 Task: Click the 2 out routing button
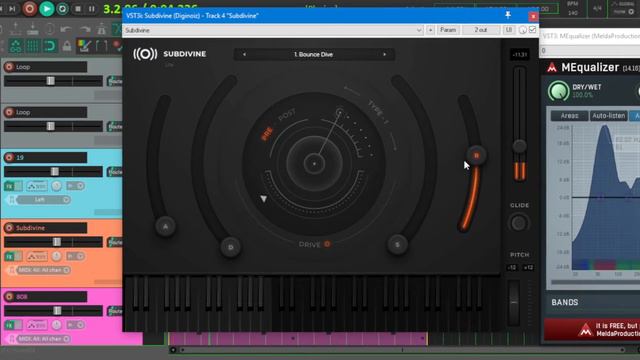480,30
